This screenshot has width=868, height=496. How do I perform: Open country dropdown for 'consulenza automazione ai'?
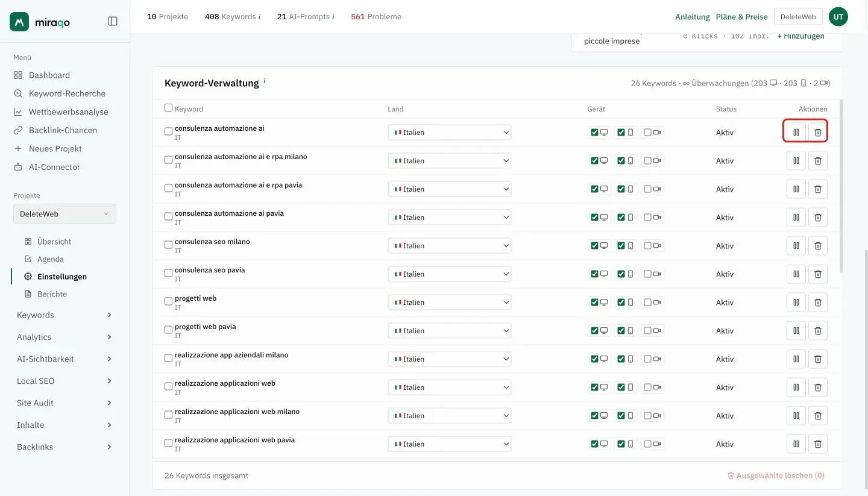coord(450,132)
